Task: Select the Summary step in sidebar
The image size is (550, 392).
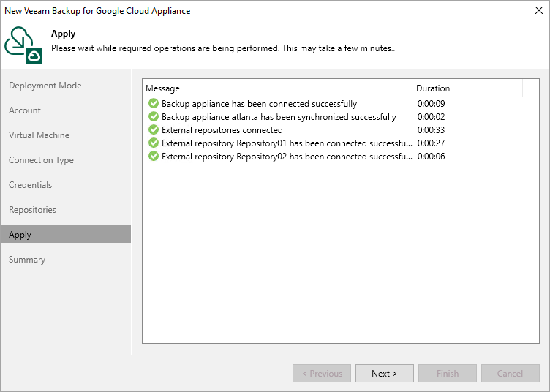Action: (27, 260)
